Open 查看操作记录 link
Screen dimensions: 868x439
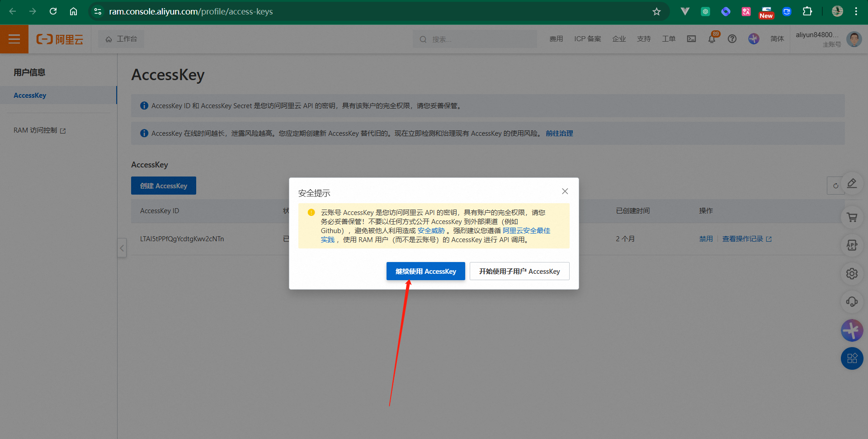click(x=746, y=239)
